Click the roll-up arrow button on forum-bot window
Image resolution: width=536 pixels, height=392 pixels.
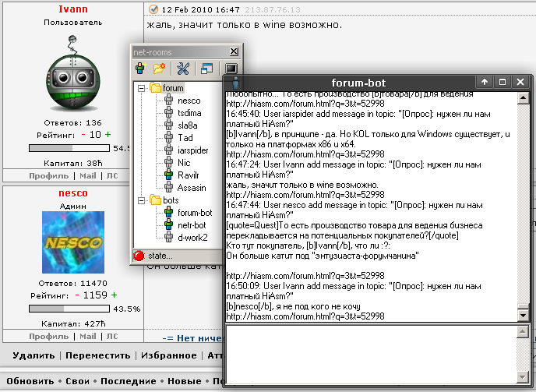tap(484, 82)
